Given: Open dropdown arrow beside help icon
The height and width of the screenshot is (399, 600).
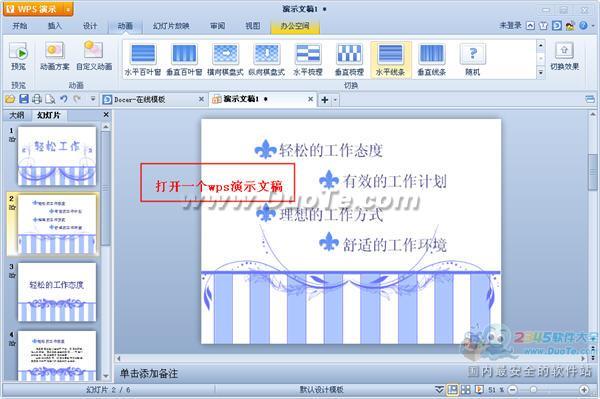Looking at the screenshot, I should (x=592, y=26).
